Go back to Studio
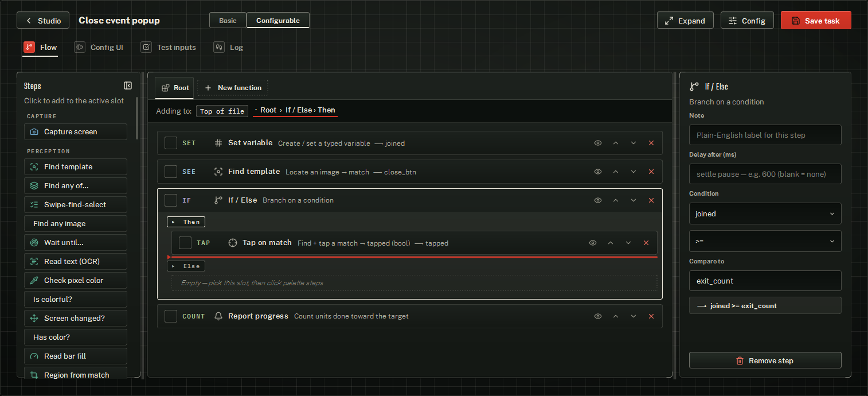This screenshot has height=396, width=868. click(x=43, y=20)
